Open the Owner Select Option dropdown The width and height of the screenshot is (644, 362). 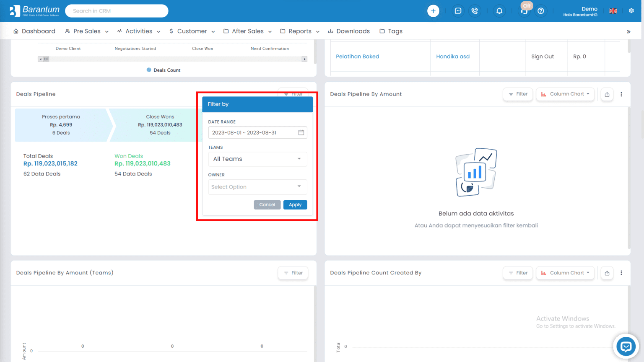point(257,187)
